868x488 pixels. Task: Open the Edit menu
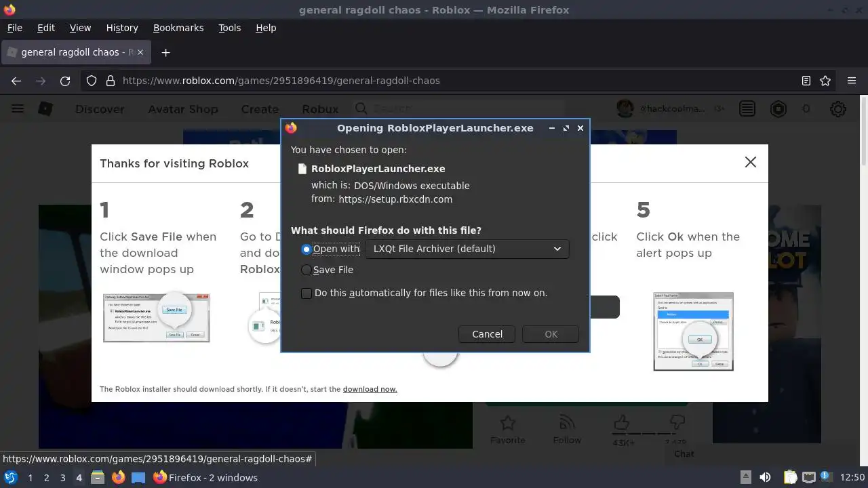click(45, 28)
